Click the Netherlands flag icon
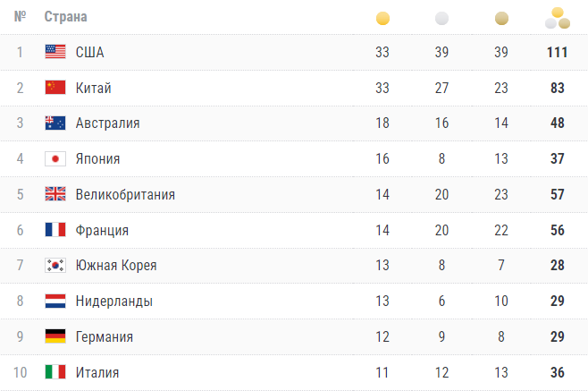 (55, 302)
